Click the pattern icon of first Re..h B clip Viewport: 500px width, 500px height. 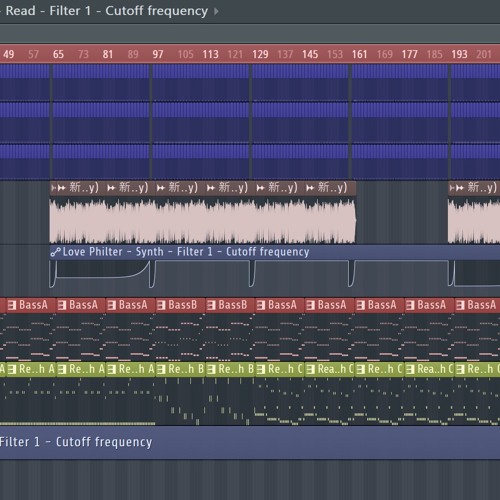161,369
